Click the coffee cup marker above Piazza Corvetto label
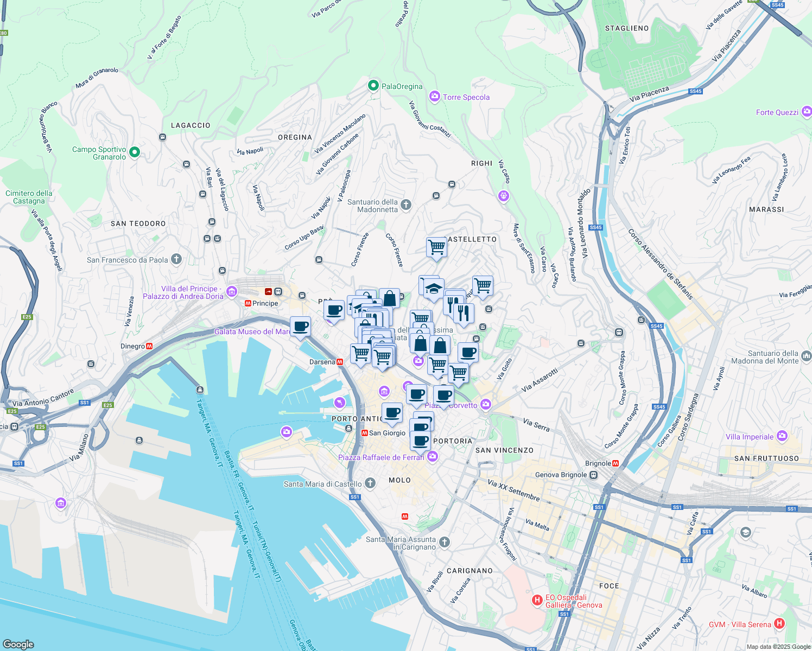Image resolution: width=812 pixels, height=651 pixels. [x=443, y=395]
